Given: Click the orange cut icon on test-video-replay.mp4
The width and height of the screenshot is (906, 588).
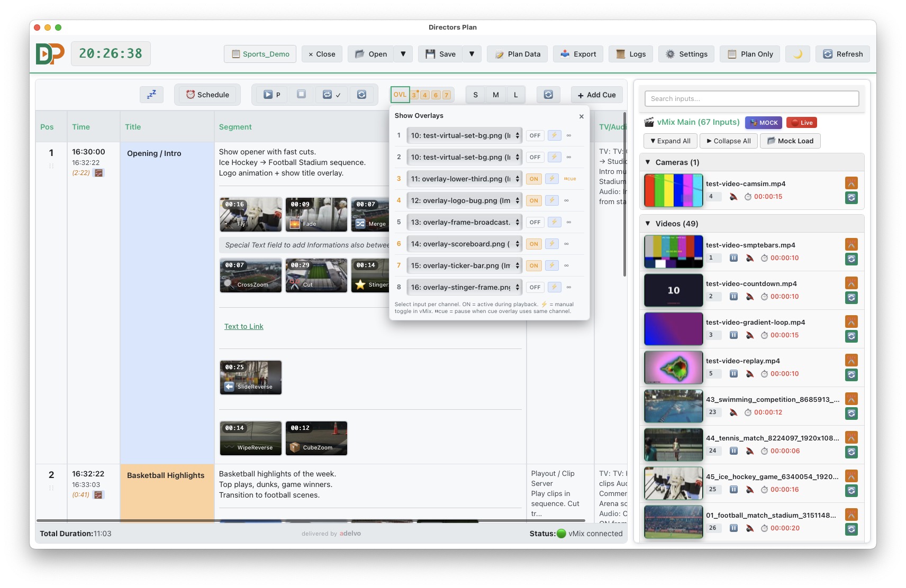Looking at the screenshot, I should [x=851, y=360].
